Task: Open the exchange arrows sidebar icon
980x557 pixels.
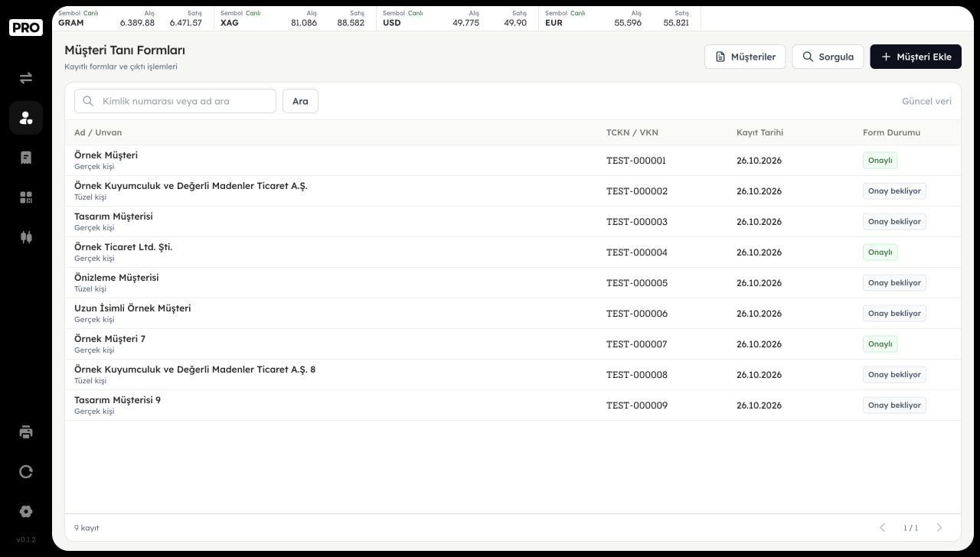Action: (x=26, y=78)
